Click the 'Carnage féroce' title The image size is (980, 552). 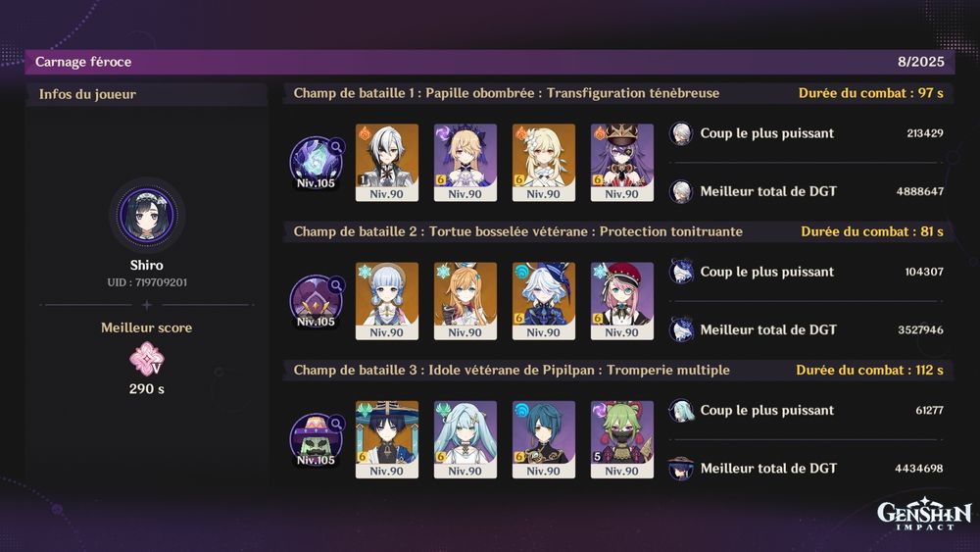click(83, 62)
